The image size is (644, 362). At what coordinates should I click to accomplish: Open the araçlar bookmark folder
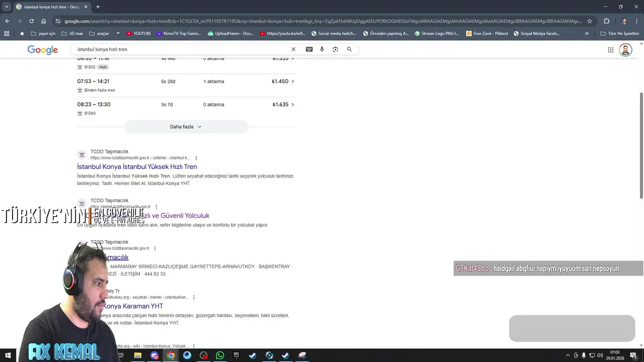[x=99, y=34]
